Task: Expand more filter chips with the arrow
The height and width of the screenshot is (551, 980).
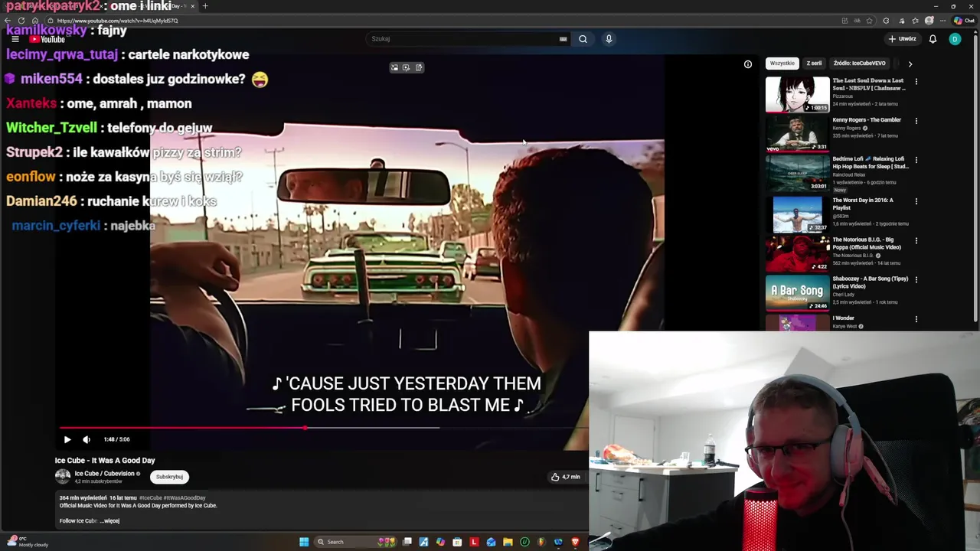Action: pos(910,64)
